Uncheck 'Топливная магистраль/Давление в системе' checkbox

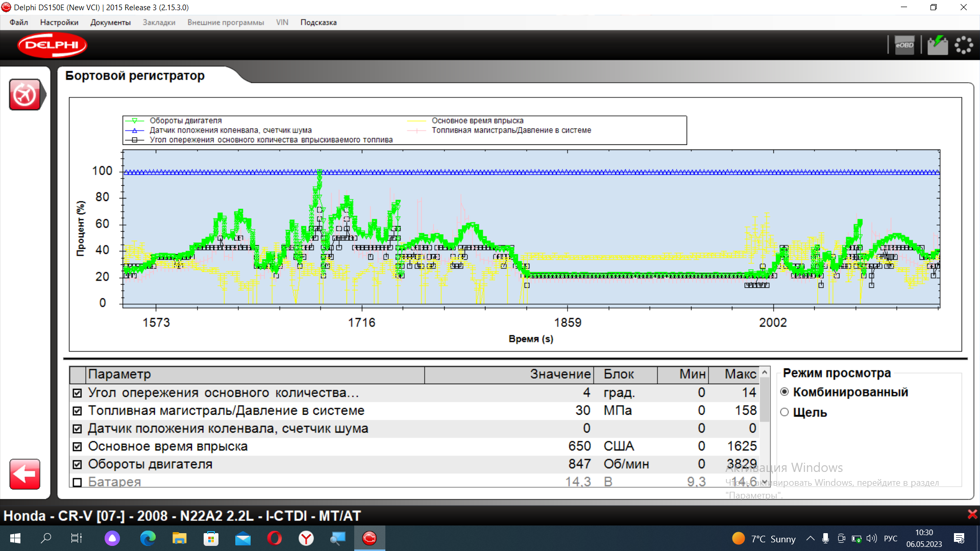tap(77, 411)
